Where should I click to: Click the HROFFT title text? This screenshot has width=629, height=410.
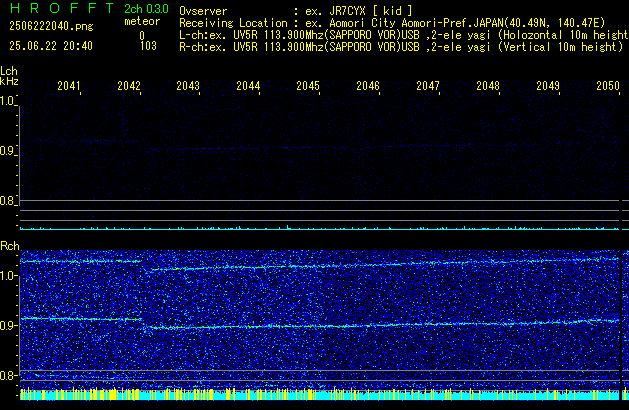click(62, 8)
